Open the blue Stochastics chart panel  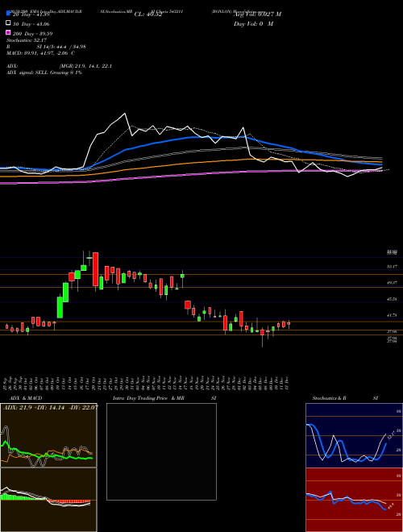(x=354, y=435)
